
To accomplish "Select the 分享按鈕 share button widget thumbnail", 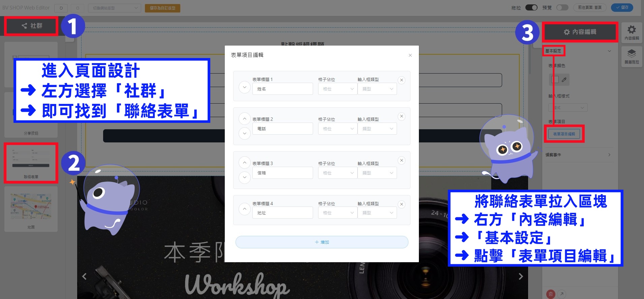I will coord(31,115).
